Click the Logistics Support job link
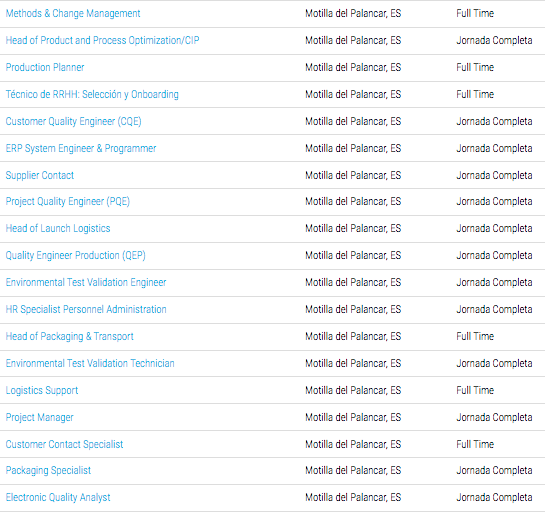This screenshot has width=545, height=513. [42, 391]
